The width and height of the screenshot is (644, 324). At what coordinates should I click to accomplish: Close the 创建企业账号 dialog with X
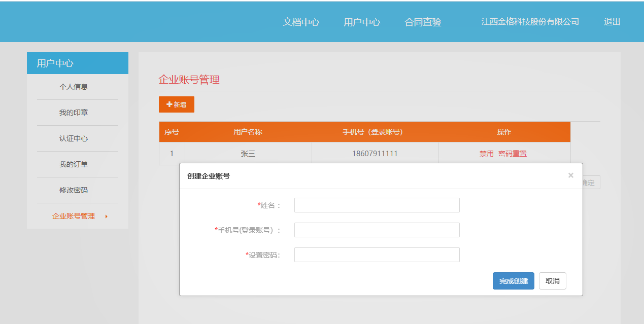point(570,175)
